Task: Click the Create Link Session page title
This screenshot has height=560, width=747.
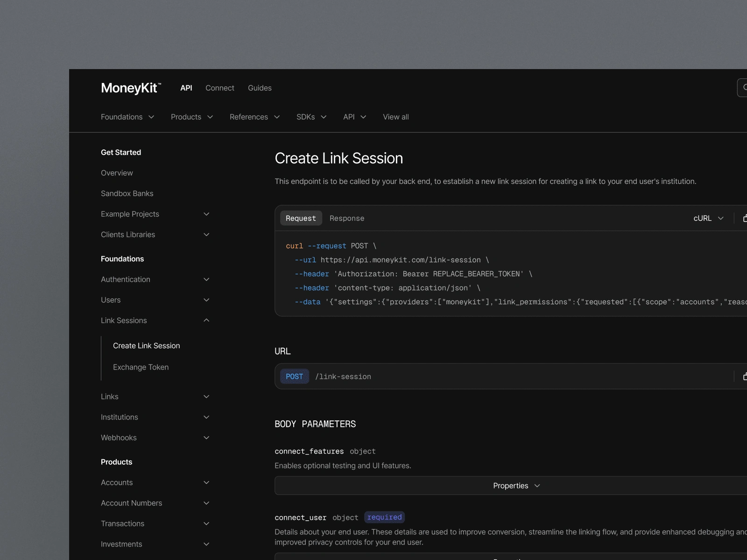Action: [x=338, y=158]
